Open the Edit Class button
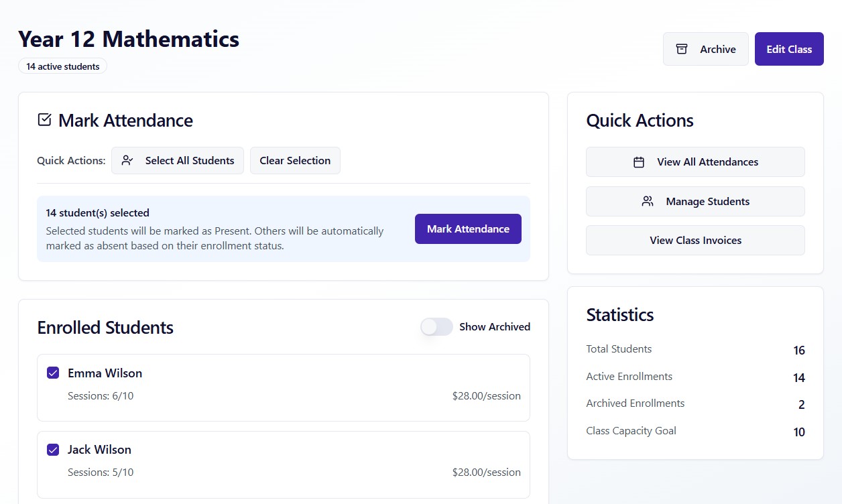Image resolution: width=842 pixels, height=504 pixels. coord(788,49)
